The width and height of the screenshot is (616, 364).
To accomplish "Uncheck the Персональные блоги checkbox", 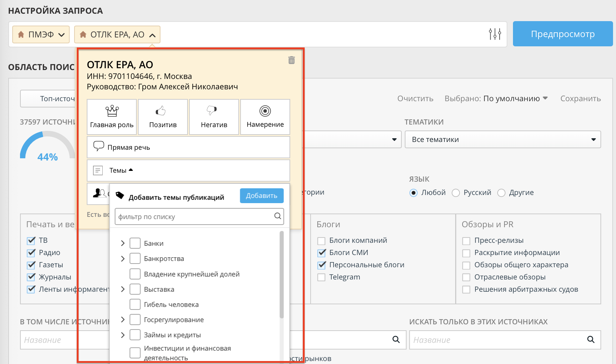I will (322, 265).
